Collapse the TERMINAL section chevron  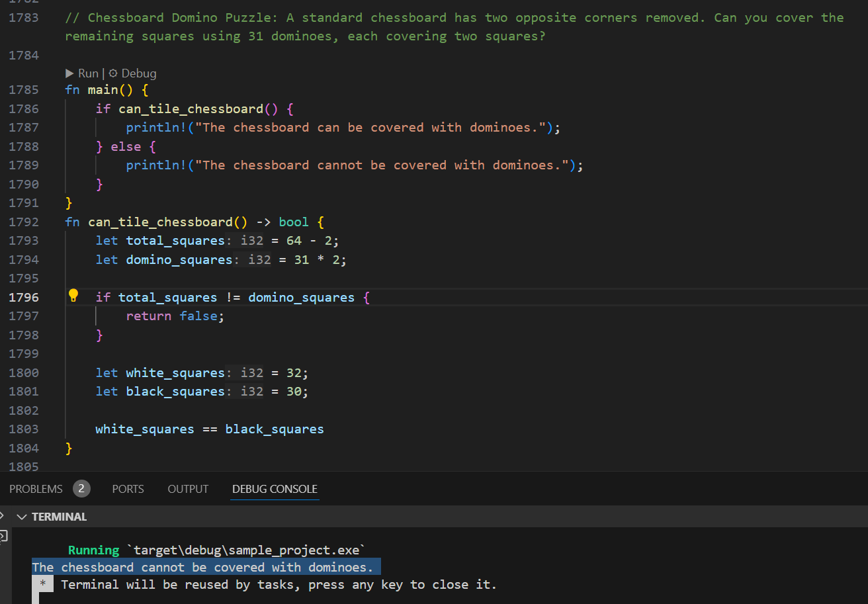tap(22, 517)
